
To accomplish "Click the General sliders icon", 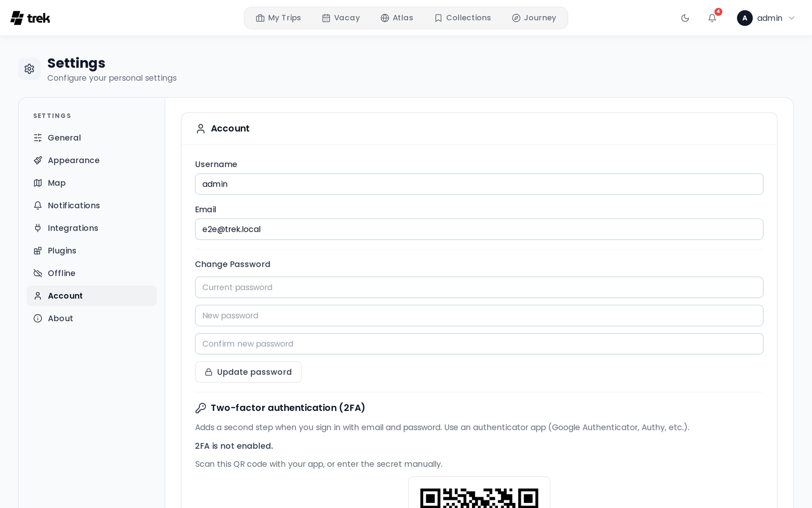I will click(x=38, y=138).
